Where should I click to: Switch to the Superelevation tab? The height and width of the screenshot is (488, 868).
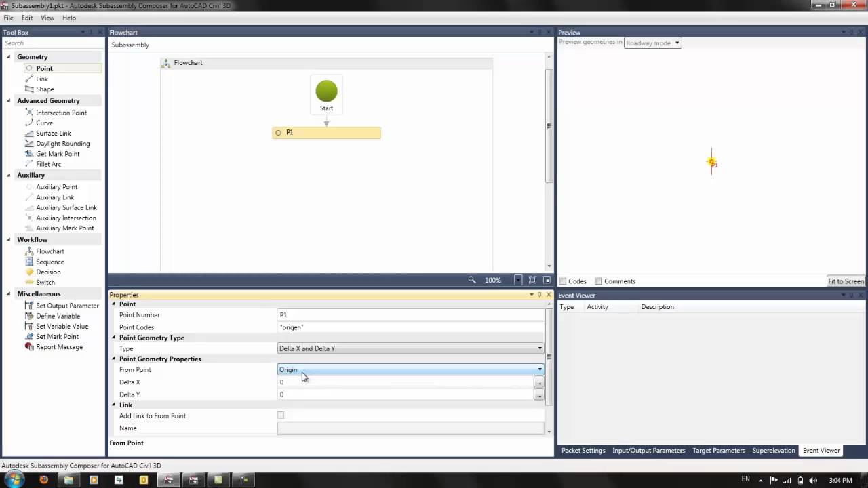tap(774, 450)
